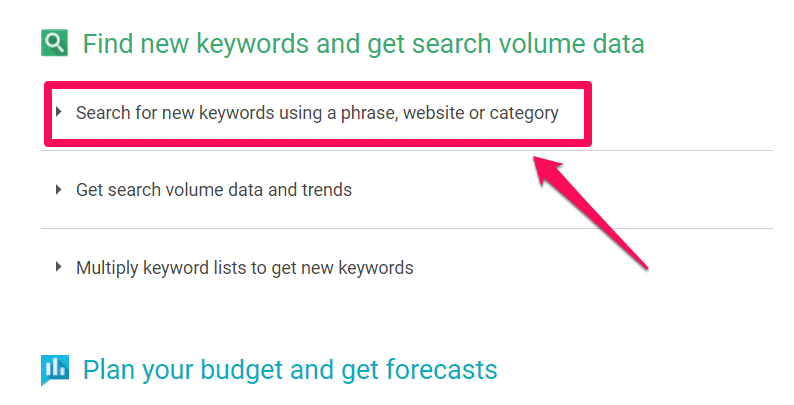Click the divider line below the highlighted option

[407, 150]
